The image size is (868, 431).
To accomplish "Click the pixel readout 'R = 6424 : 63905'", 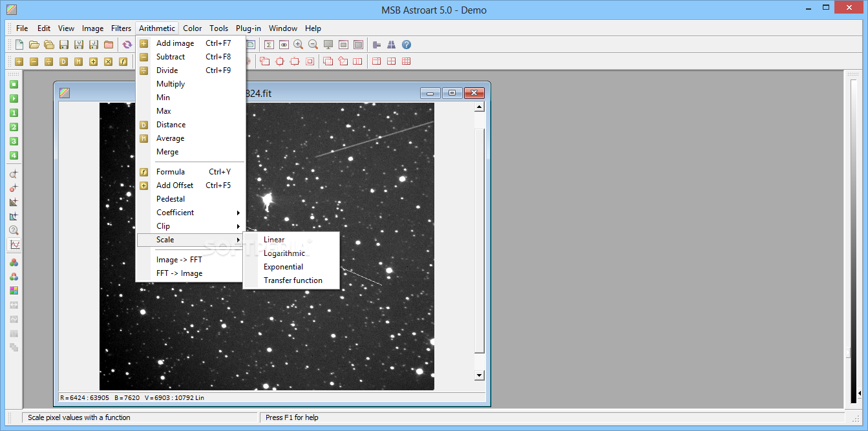I will pyautogui.click(x=85, y=397).
